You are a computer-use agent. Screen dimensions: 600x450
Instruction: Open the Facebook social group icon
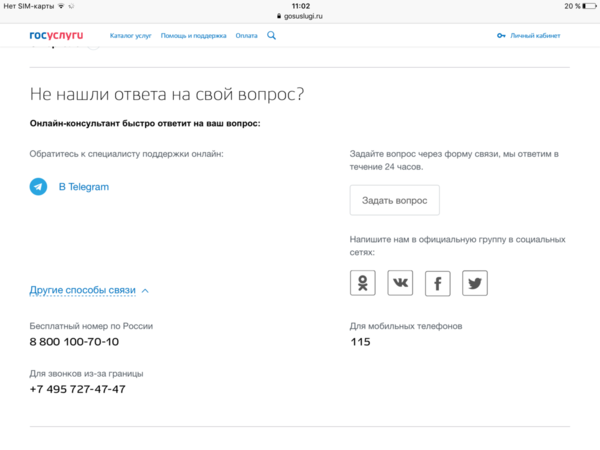[x=438, y=284]
